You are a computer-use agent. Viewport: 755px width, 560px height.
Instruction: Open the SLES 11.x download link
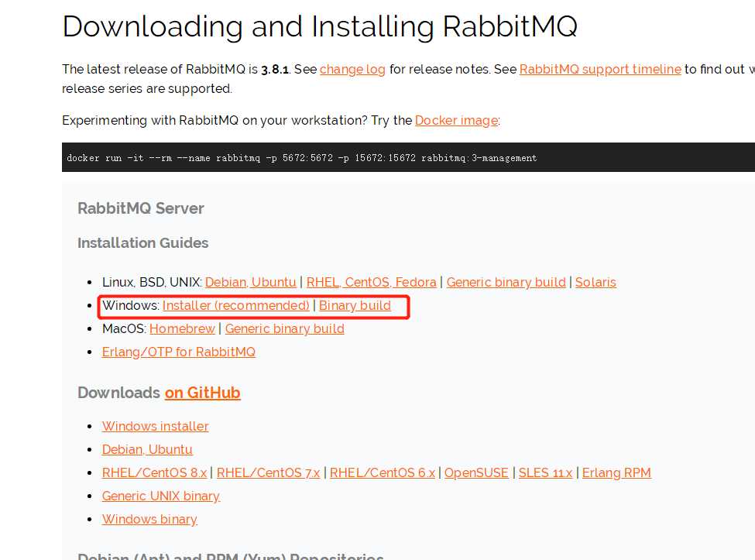[545, 472]
